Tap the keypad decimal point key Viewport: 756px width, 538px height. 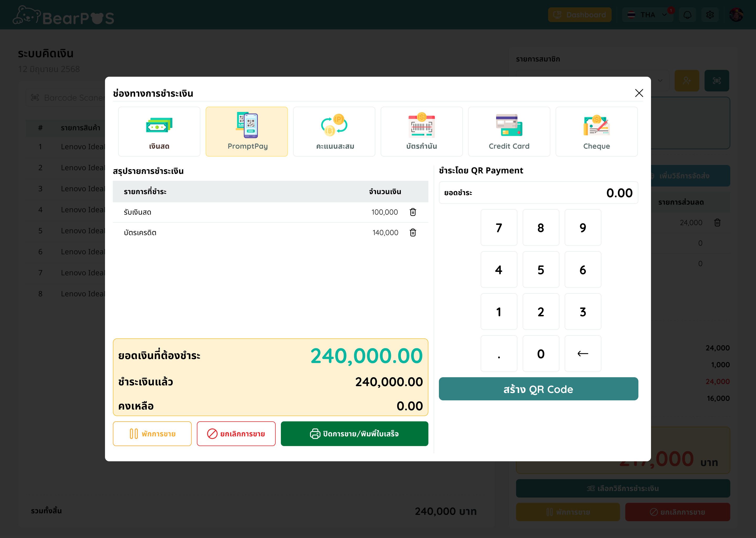pos(499,354)
